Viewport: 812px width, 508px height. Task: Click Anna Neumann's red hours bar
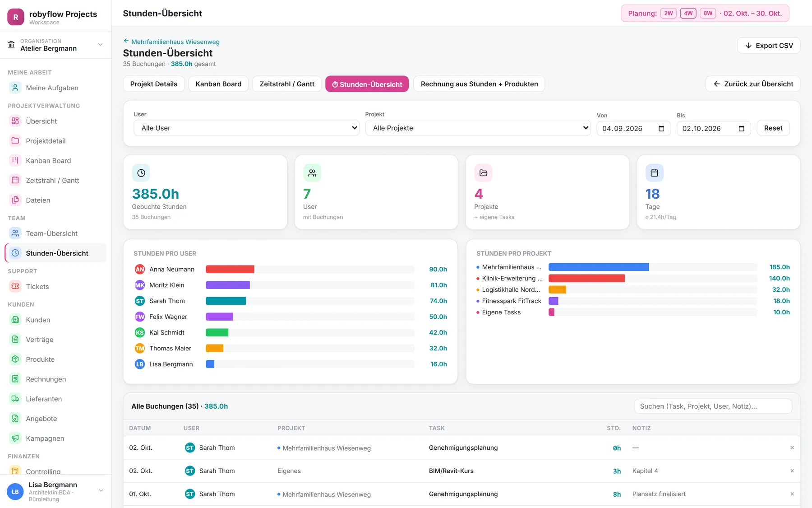(x=230, y=269)
